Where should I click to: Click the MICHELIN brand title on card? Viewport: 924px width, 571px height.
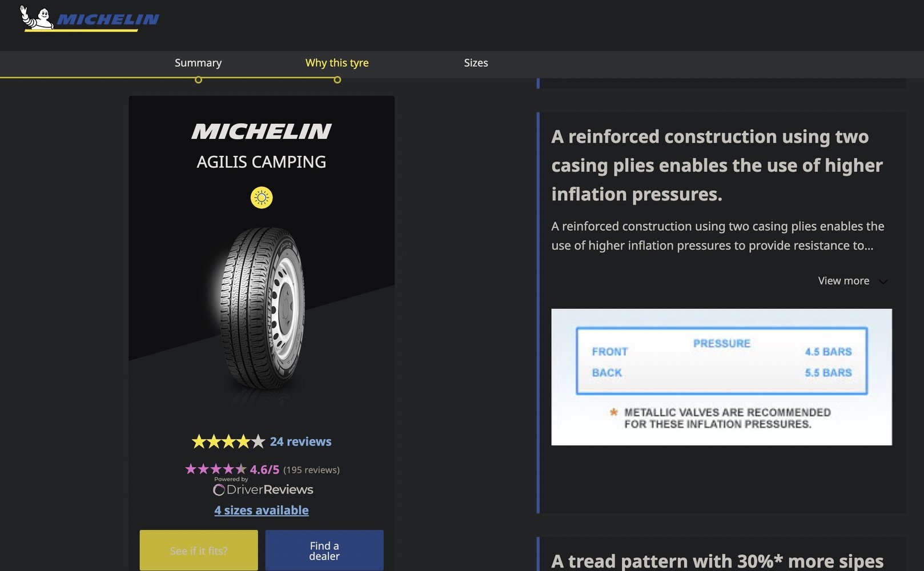coord(262,132)
